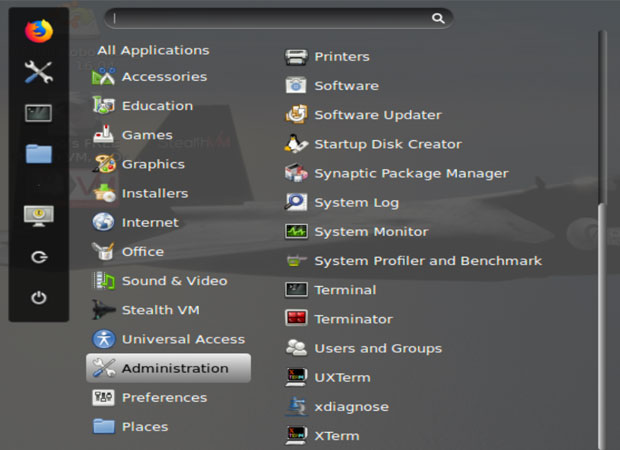Launch xdiagnose by its label
Image resolution: width=620 pixels, height=450 pixels.
click(x=352, y=407)
